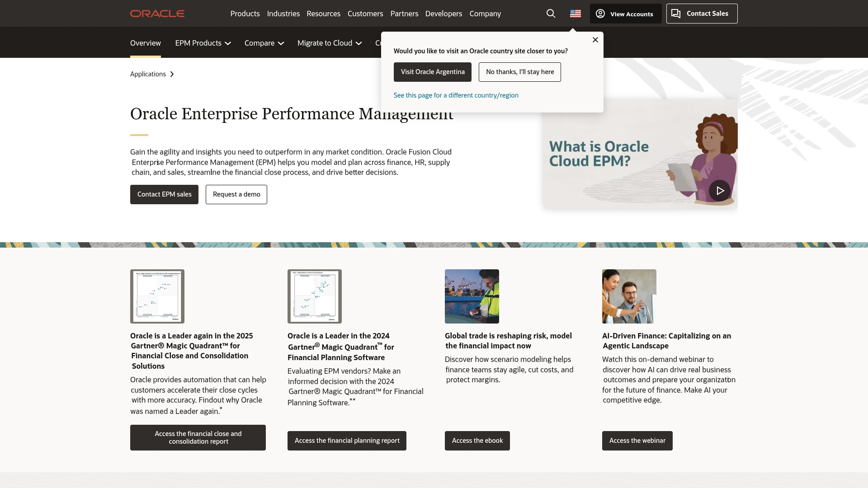The height and width of the screenshot is (488, 868).
Task: Select the Overview tab
Action: [146, 43]
